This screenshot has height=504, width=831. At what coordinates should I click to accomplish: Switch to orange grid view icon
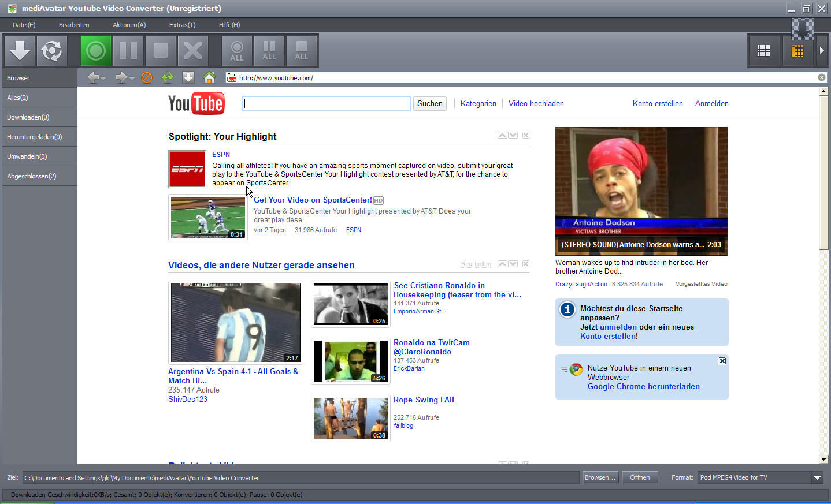[x=797, y=51]
